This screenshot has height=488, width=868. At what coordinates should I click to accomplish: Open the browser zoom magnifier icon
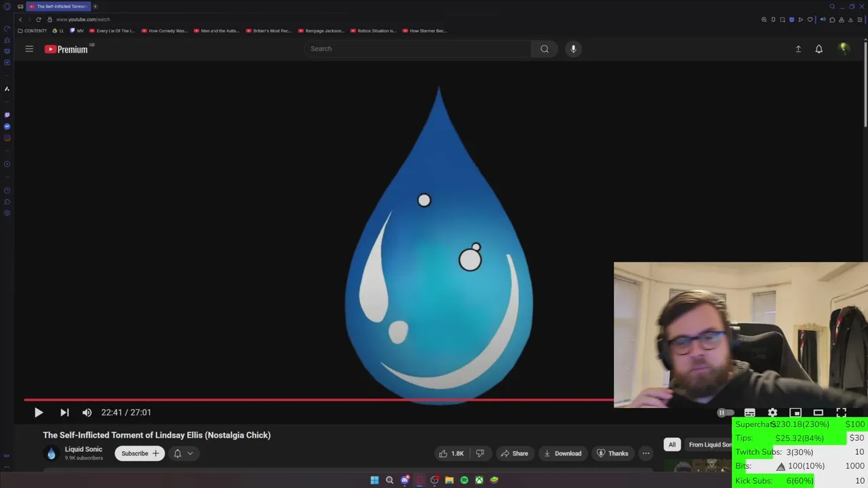764,20
